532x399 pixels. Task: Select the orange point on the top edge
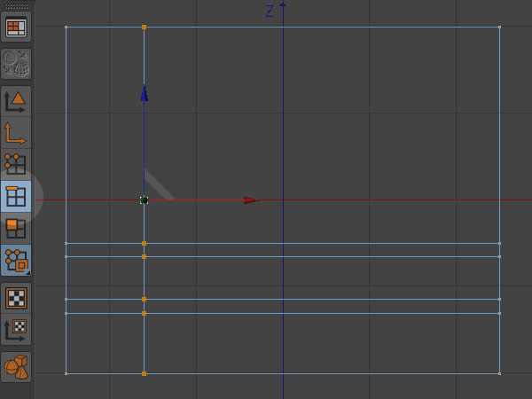(144, 27)
